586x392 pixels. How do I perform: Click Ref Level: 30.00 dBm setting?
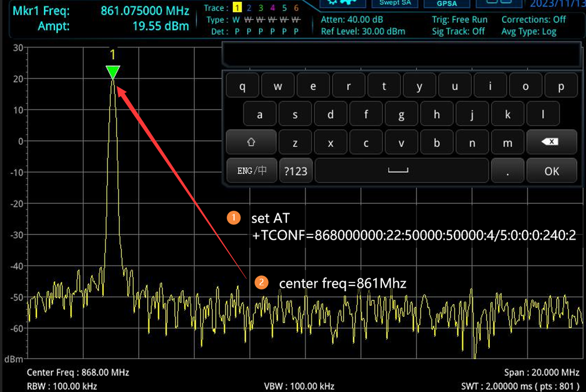(x=363, y=32)
